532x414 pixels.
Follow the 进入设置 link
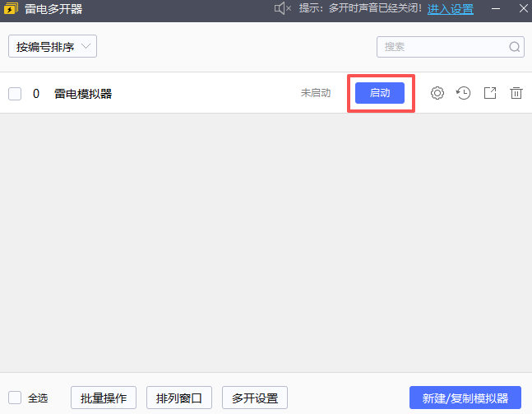coord(451,9)
